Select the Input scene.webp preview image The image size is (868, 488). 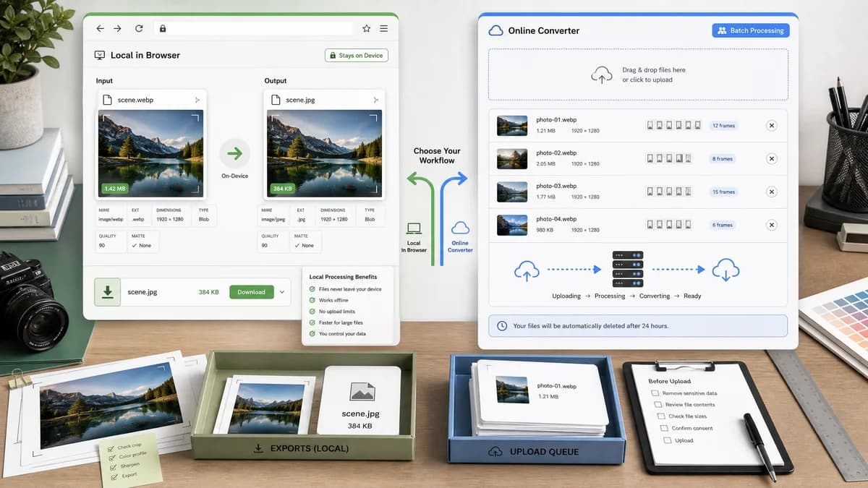point(150,154)
